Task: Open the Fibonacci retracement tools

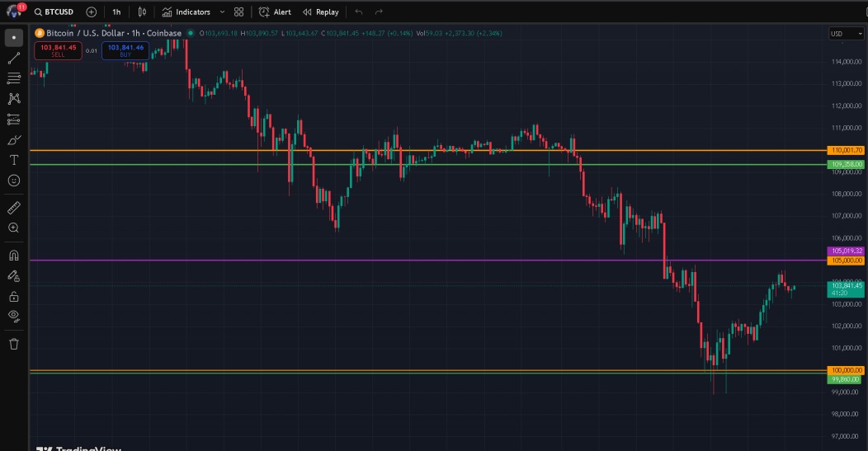Action: click(14, 78)
